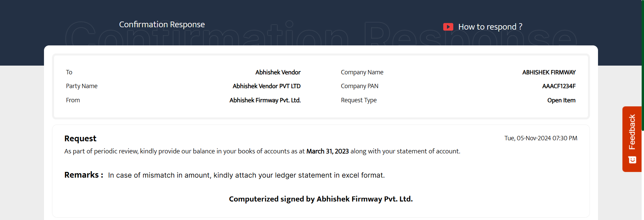This screenshot has height=220, width=644.
Task: Click the 'Open Item' request type value
Action: [561, 100]
